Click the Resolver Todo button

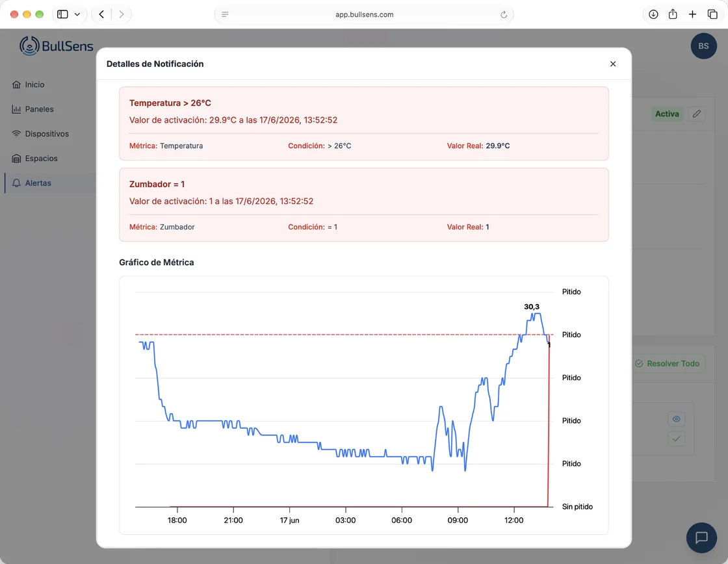[x=667, y=363]
